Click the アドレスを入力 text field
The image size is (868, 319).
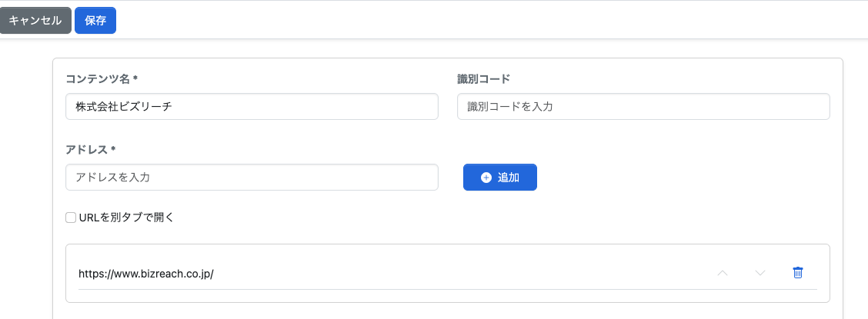coord(252,178)
